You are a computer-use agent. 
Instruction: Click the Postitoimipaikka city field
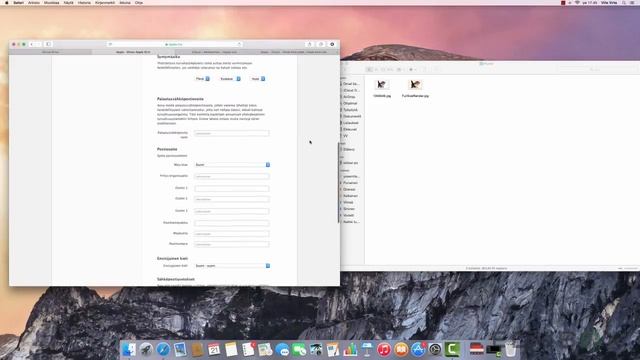232,223
